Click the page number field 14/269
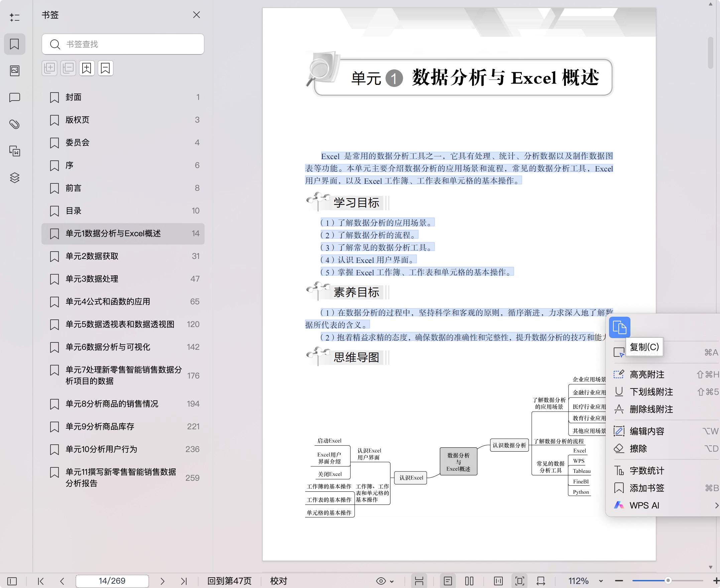 pyautogui.click(x=112, y=581)
